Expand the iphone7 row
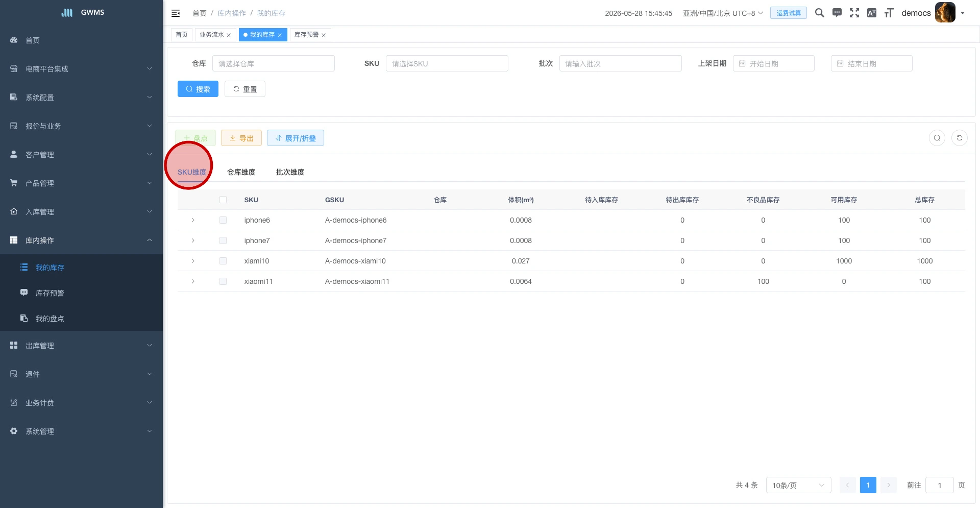Viewport: 980px width, 508px height. (193, 240)
